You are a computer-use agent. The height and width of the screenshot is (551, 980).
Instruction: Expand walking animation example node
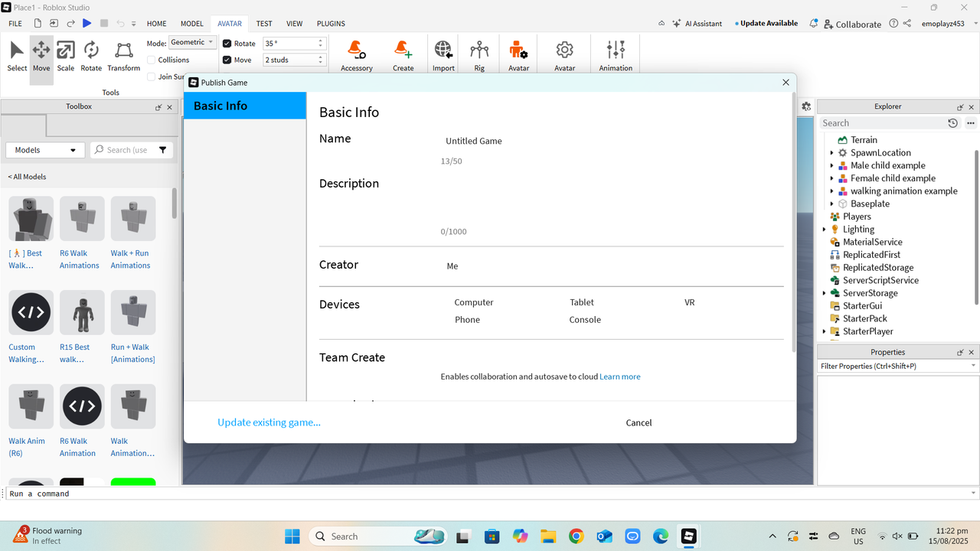832,191
